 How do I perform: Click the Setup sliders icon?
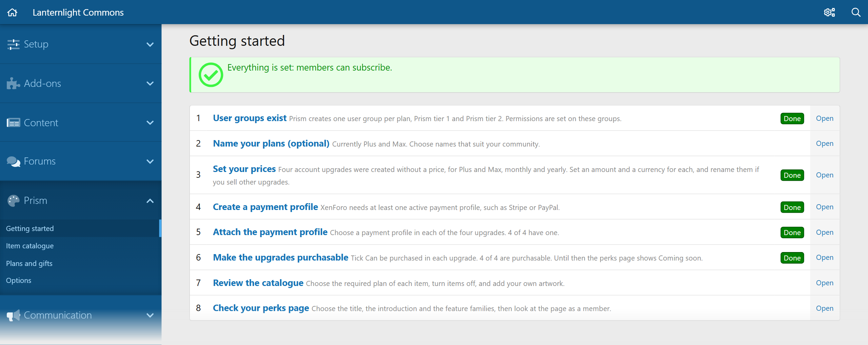point(13,44)
